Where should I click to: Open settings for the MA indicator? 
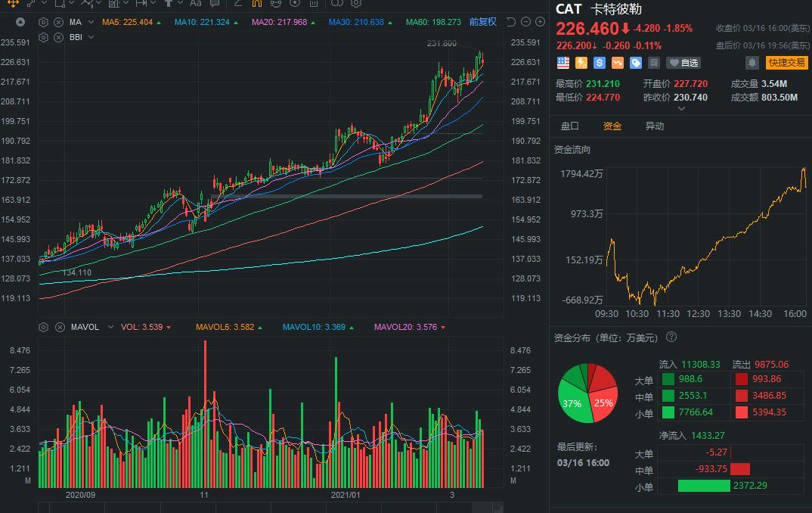pos(44,22)
